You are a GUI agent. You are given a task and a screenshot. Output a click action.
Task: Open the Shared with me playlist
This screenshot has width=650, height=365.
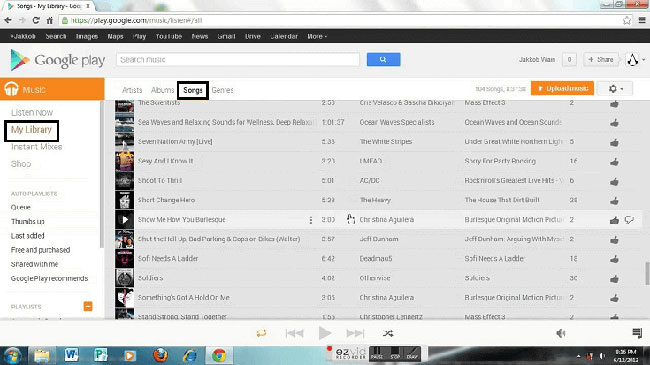tap(34, 264)
